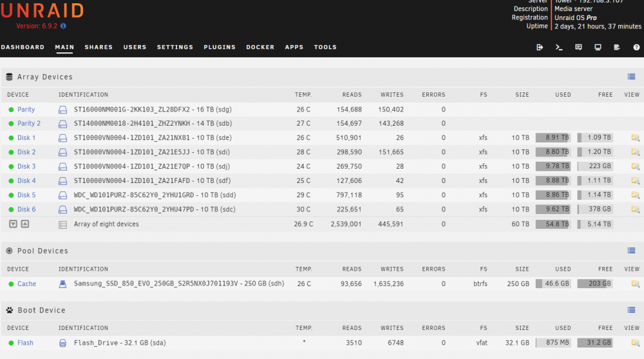Click the logout icon in the top toolbar
The height and width of the screenshot is (359, 644).
[x=540, y=47]
